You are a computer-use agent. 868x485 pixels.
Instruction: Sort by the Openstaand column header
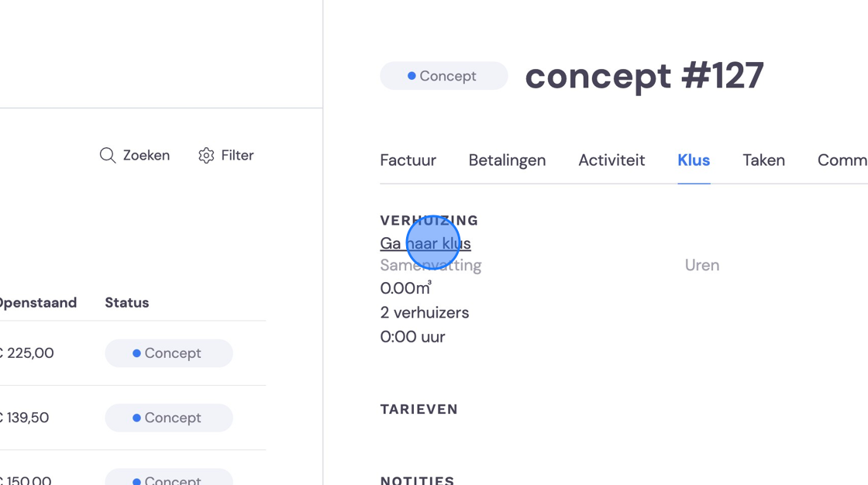[x=38, y=303]
